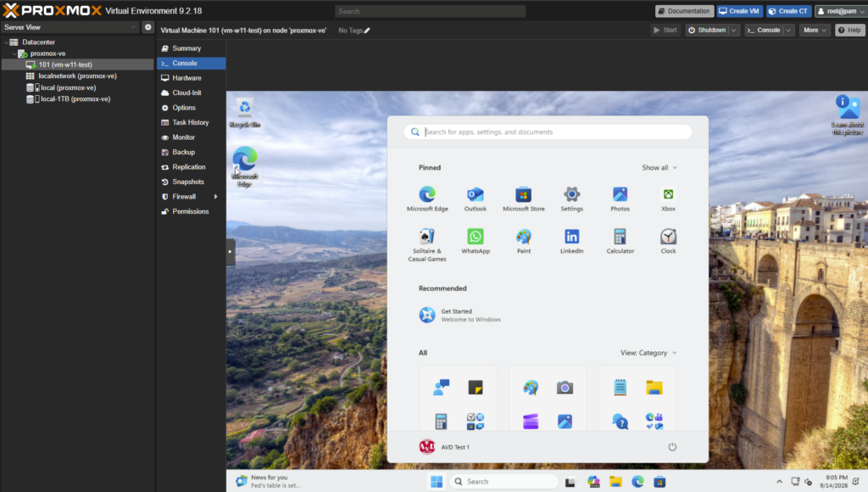Image resolution: width=868 pixels, height=492 pixels.
Task: Launch the Photos app
Action: coord(620,198)
